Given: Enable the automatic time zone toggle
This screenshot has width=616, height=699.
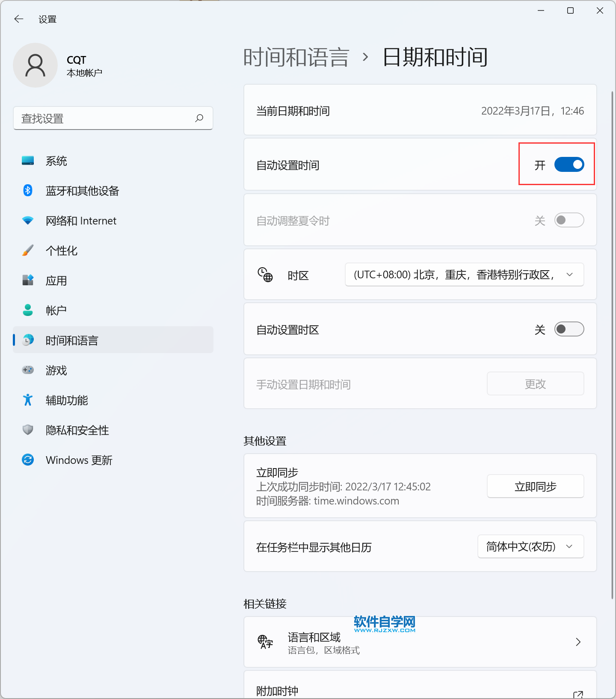Looking at the screenshot, I should pyautogui.click(x=569, y=329).
